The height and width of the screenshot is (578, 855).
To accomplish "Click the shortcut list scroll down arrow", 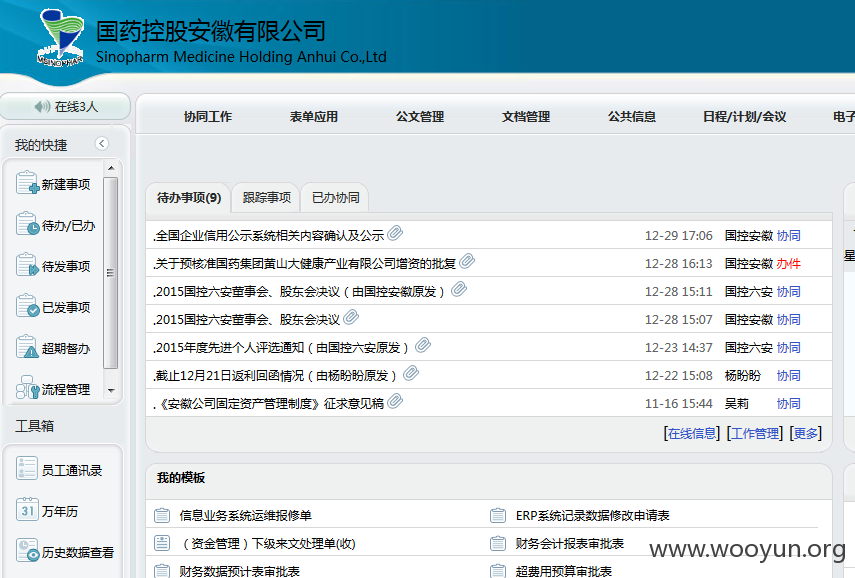I will (x=111, y=390).
